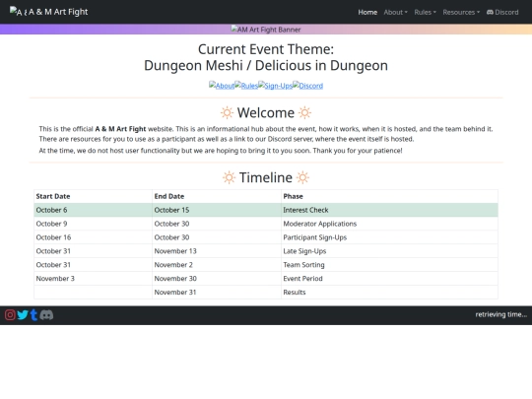Expand the Rules dropdown in navbar
This screenshot has width=532, height=399.
(x=426, y=12)
